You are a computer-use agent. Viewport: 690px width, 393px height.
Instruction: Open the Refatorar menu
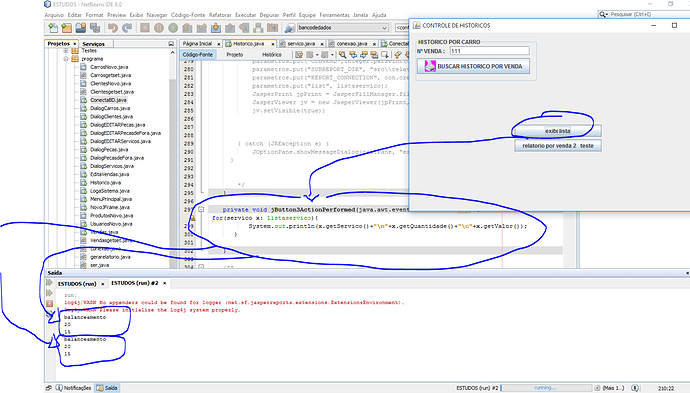point(220,15)
